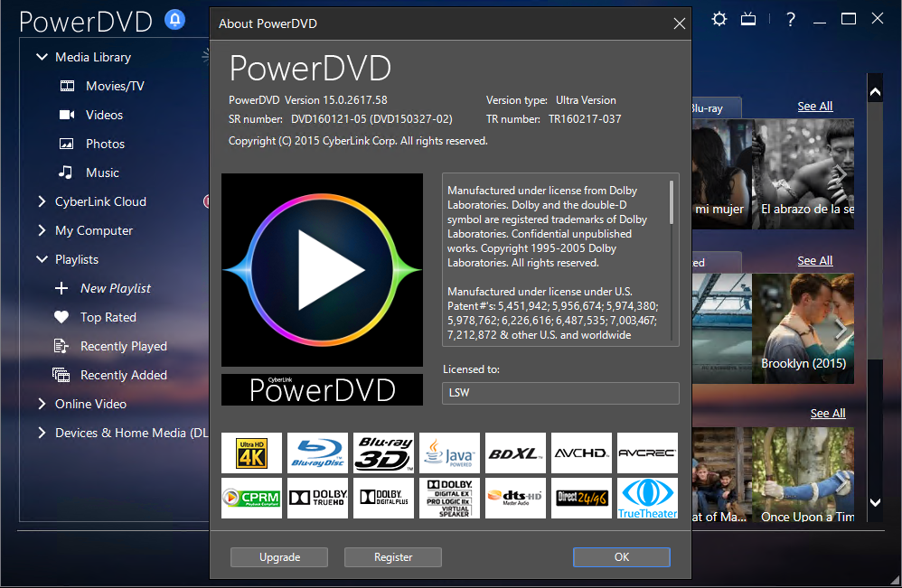Click the Recently Added icon
Viewport: 902px width, 588px height.
pos(61,375)
